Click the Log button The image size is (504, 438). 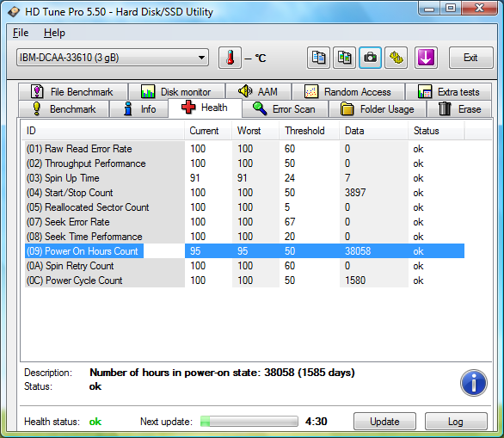[456, 422]
